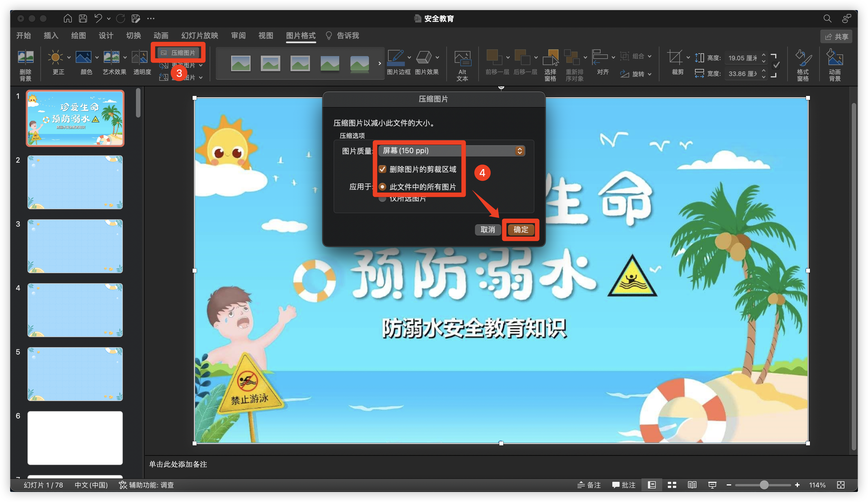Viewport: 868px width, 502px height.
Task: Click zoom out minus button
Action: 729,485
